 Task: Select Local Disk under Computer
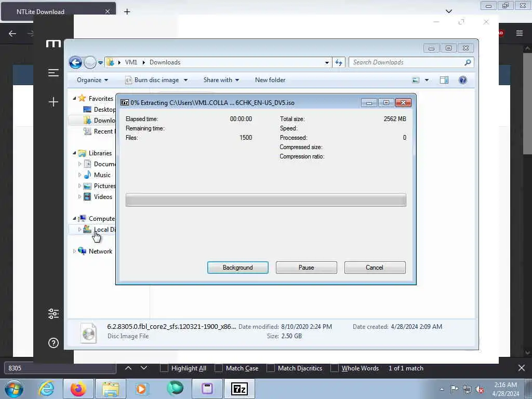click(x=99, y=229)
